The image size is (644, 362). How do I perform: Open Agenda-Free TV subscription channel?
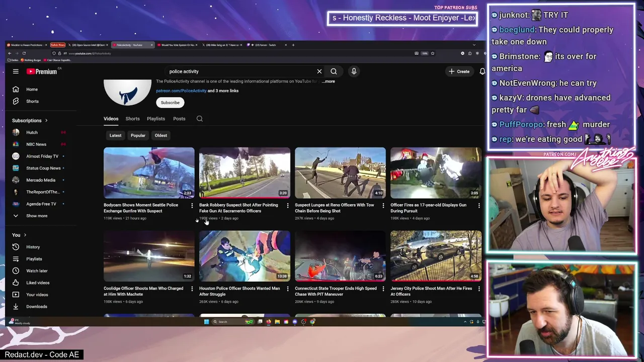40,204
